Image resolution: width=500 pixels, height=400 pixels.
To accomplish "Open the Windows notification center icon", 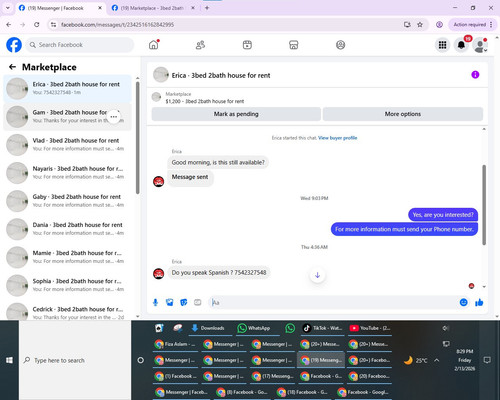I will coord(487,360).
